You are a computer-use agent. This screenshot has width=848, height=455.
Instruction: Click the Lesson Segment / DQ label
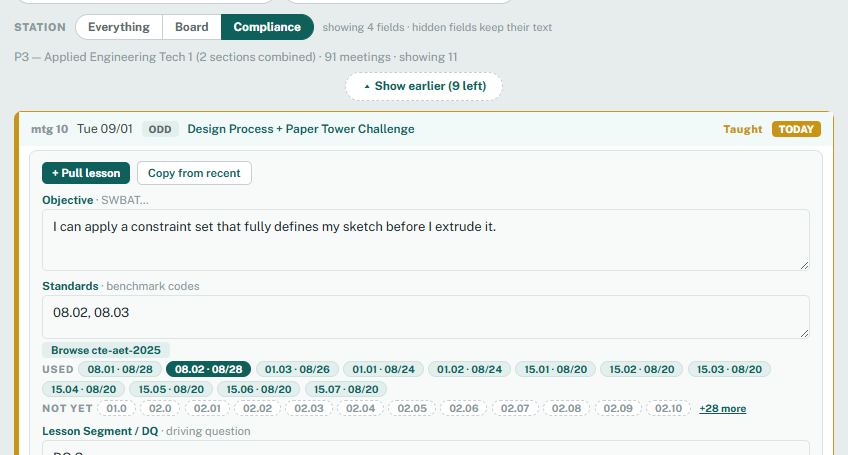[x=100, y=431]
